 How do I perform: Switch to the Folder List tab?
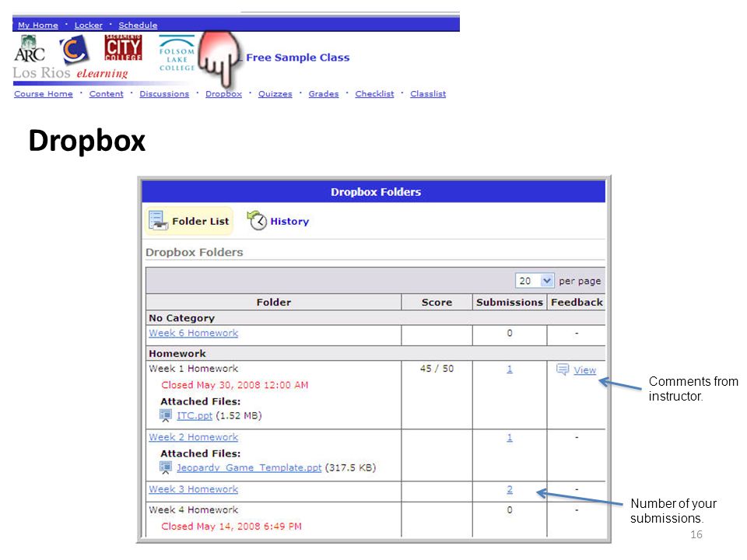tap(189, 221)
